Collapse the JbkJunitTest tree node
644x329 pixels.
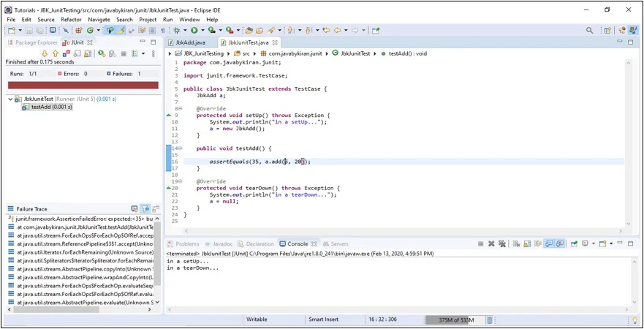click(x=10, y=99)
